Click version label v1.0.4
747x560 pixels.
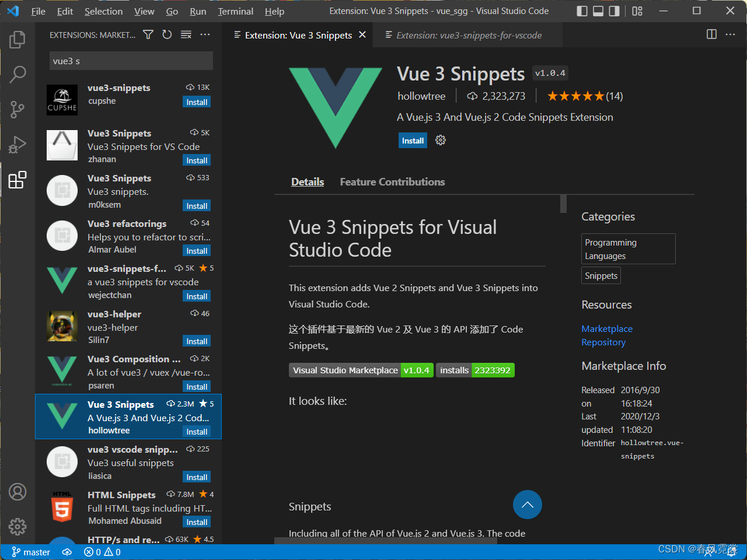[550, 73]
